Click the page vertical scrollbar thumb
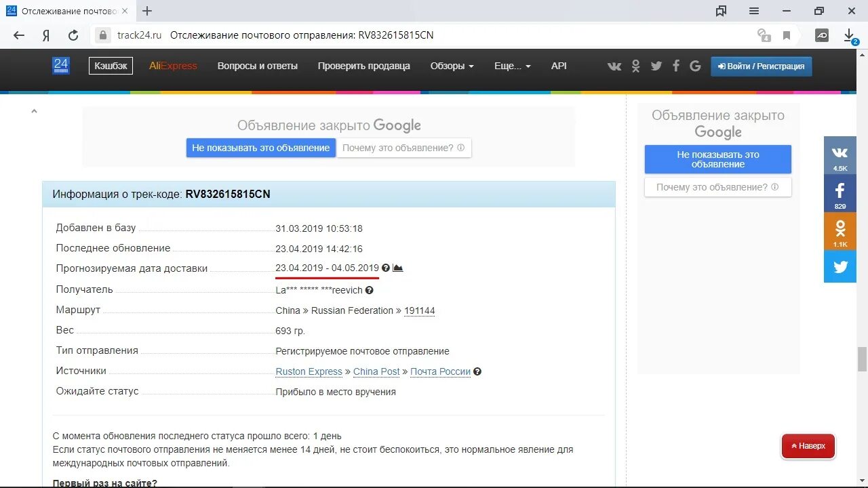The image size is (868, 488). [862, 359]
